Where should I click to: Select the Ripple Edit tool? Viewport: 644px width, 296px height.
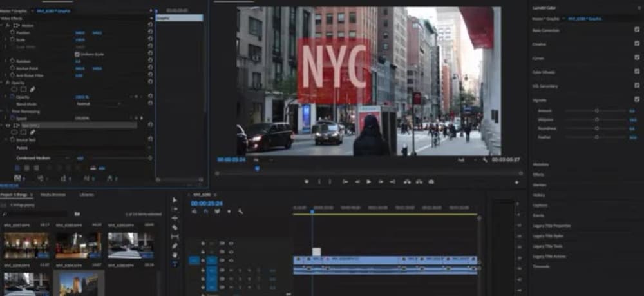click(175, 219)
